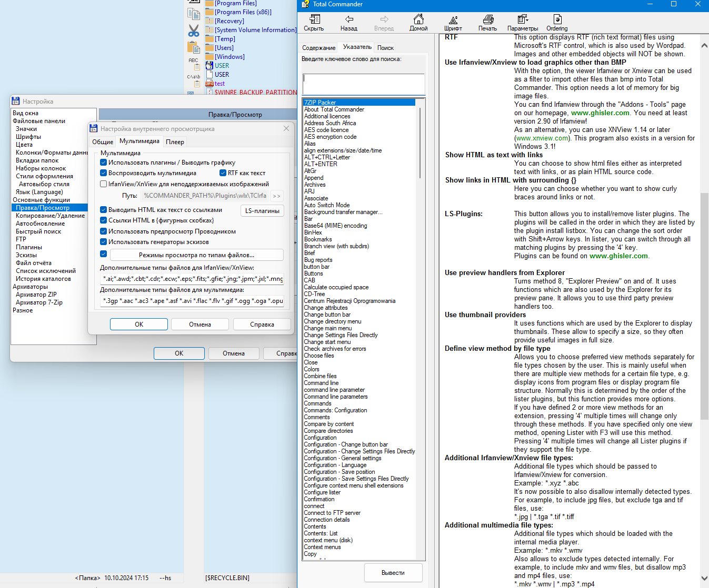Click the folder icon of [Windows]
Image resolution: width=709 pixels, height=588 pixels.
(209, 57)
